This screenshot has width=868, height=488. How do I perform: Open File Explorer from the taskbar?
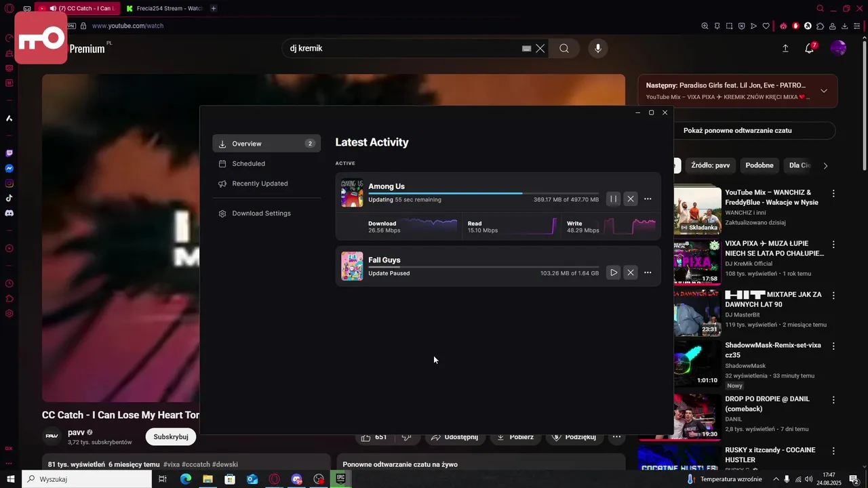[208, 479]
